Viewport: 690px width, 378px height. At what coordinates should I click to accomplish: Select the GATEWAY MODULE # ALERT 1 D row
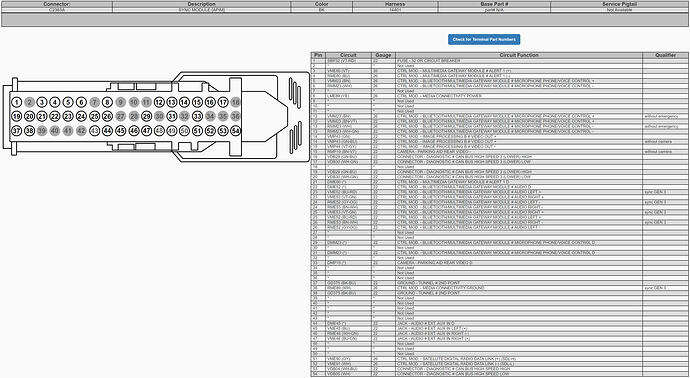click(499, 181)
